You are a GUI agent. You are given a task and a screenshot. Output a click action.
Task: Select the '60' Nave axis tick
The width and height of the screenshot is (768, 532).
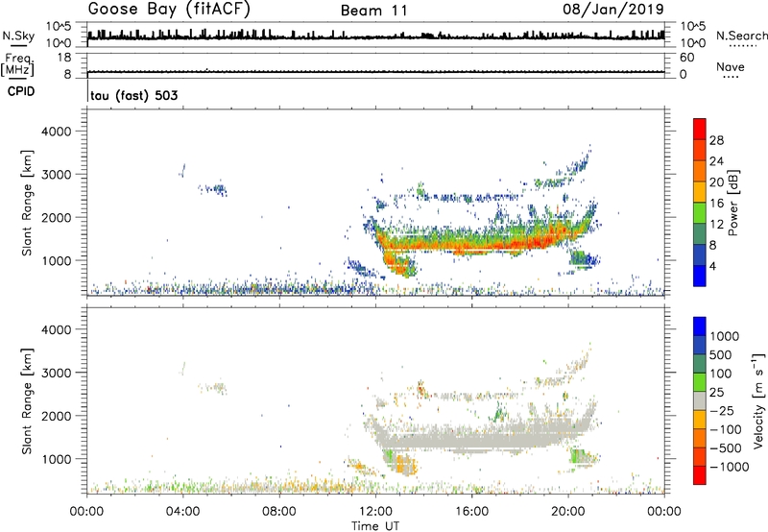[686, 58]
